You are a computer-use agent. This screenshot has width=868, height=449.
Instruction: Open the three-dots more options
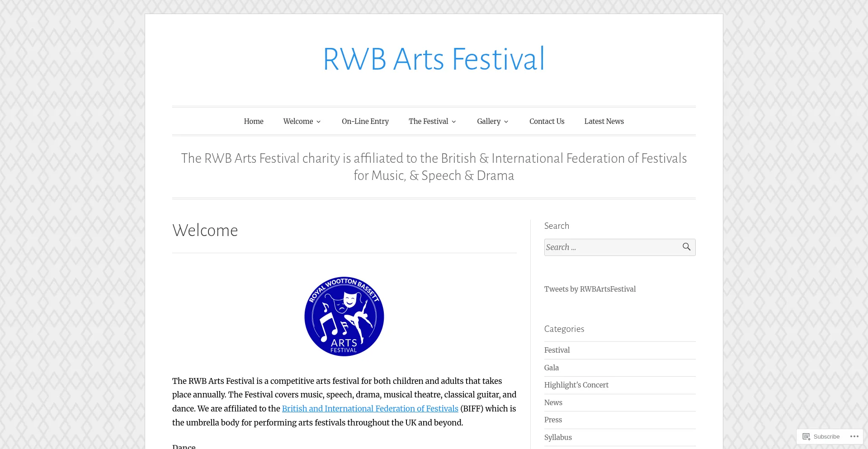point(854,437)
